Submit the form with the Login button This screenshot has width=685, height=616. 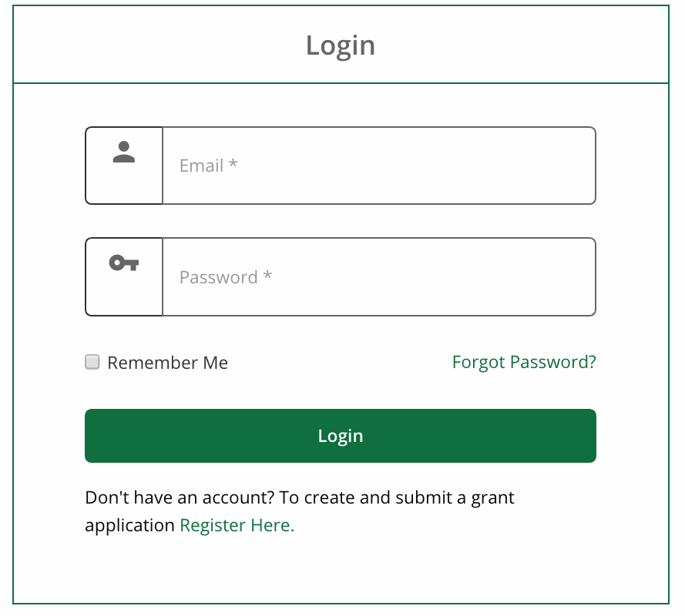pyautogui.click(x=341, y=436)
